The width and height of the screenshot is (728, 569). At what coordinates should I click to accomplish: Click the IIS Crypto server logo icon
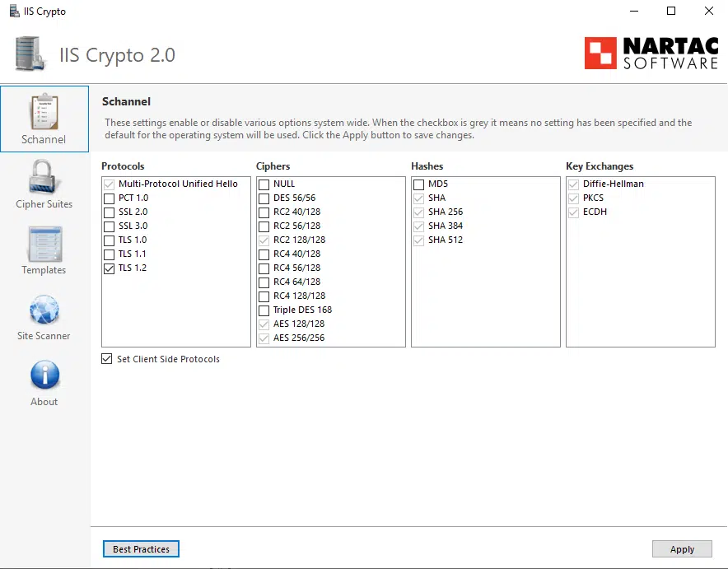click(x=30, y=54)
